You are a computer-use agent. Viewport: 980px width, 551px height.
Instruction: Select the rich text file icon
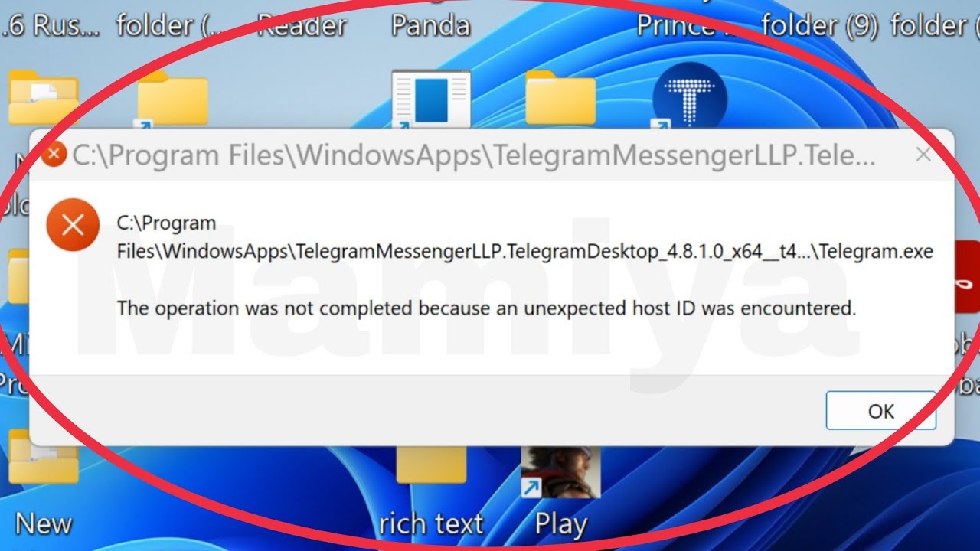[431, 466]
